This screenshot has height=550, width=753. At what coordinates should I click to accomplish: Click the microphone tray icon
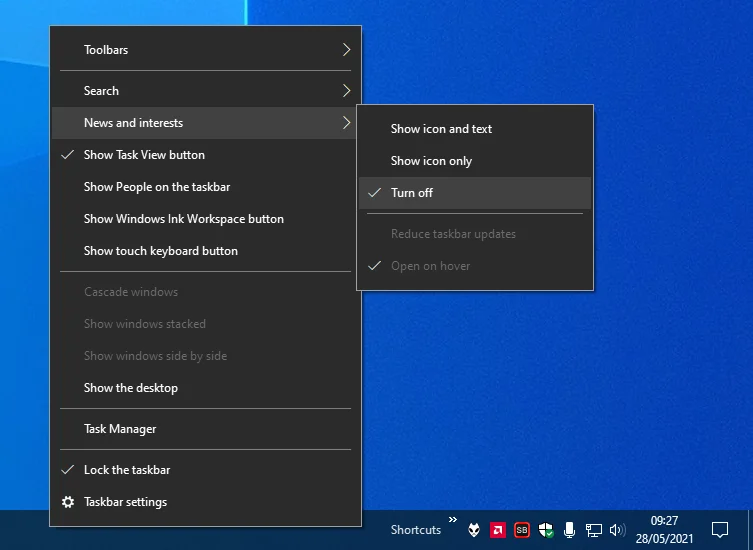coord(570,530)
